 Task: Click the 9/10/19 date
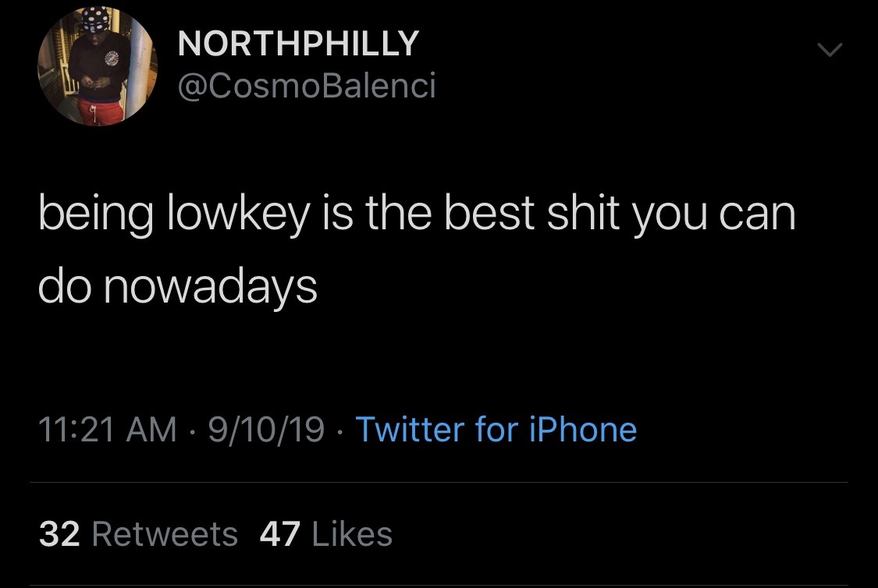266,429
